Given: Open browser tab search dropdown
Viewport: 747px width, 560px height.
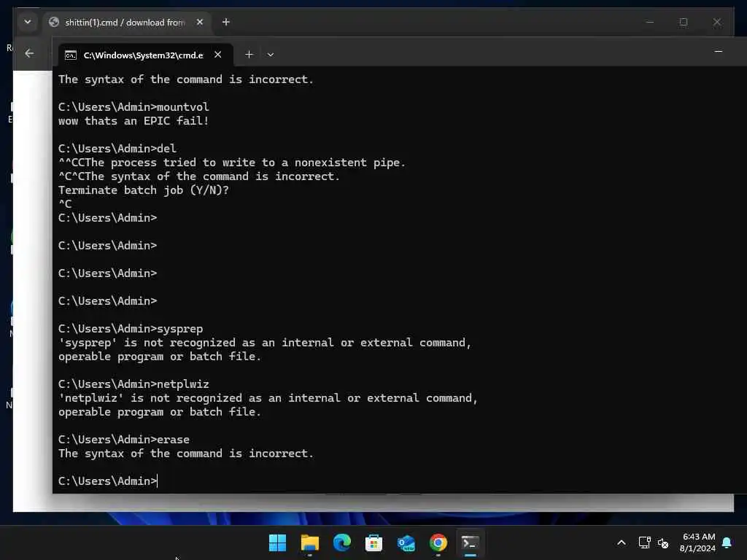Looking at the screenshot, I should 28,22.
